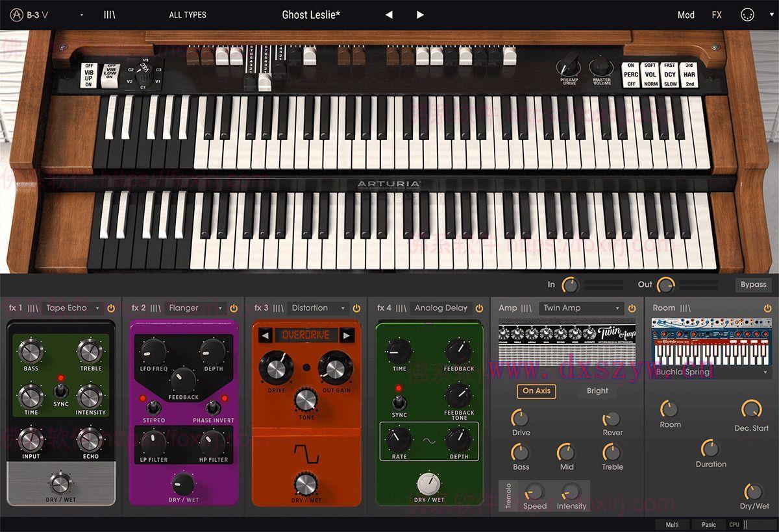Select next distortion type right arrow
Viewport: 779px width, 532px height.
(347, 335)
